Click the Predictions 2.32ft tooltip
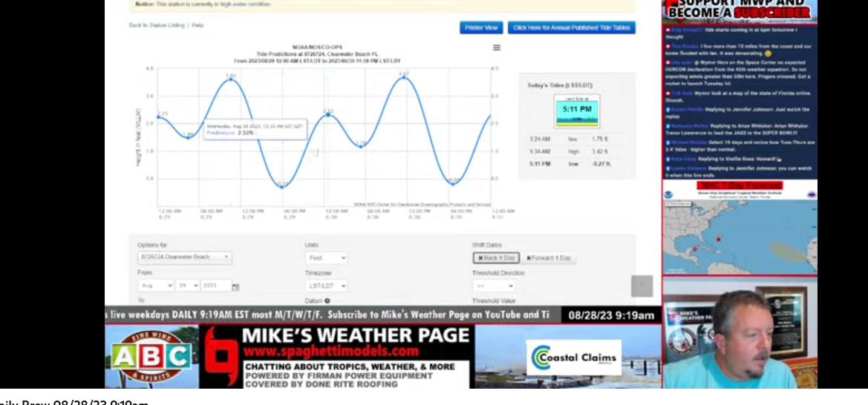The width and height of the screenshot is (868, 405). click(254, 130)
